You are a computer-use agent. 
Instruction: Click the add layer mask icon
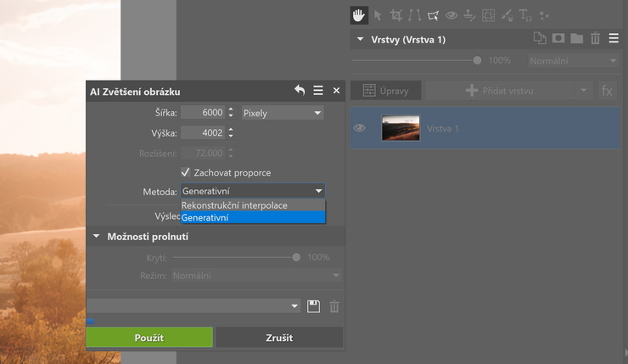pyautogui.click(x=558, y=39)
